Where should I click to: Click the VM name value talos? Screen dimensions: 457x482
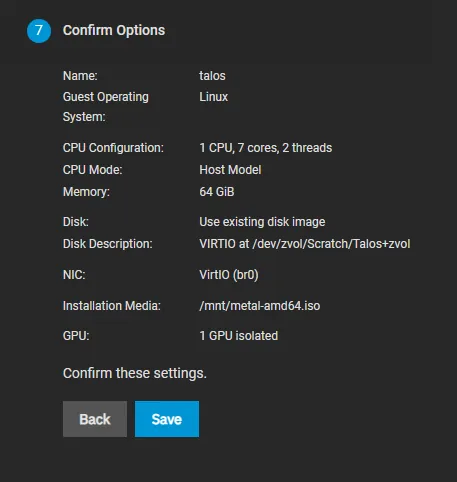tap(212, 76)
